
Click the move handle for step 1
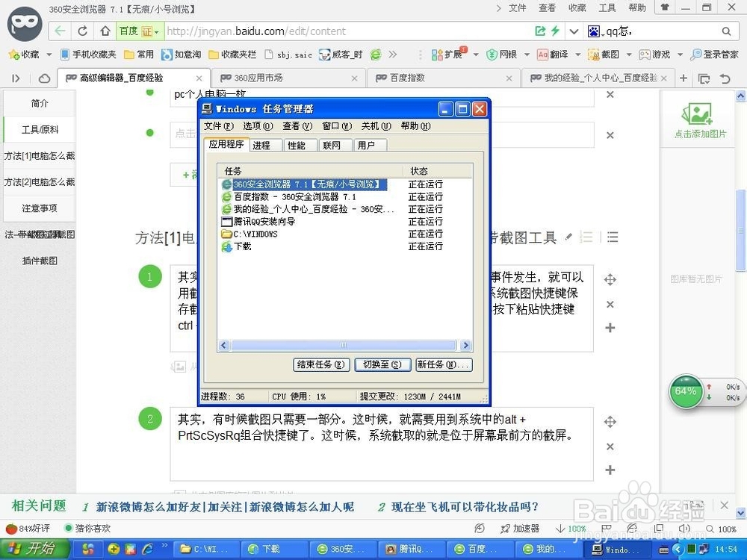coord(610,279)
